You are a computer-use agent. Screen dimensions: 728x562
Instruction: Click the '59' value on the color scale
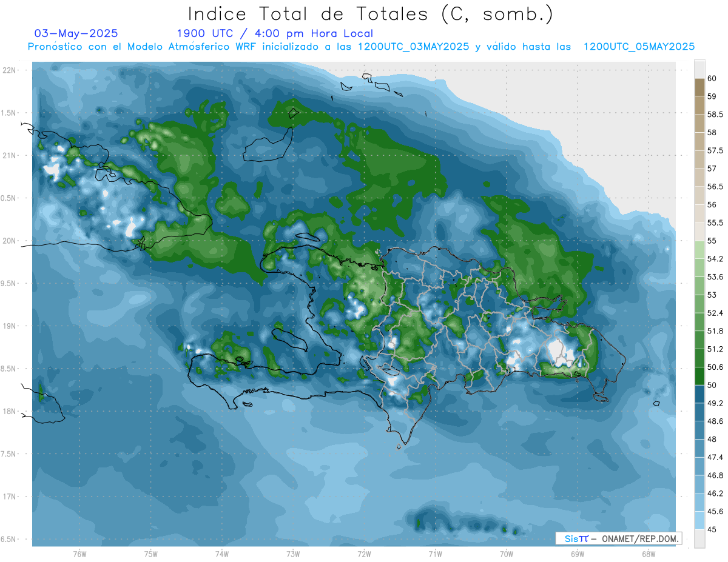(712, 96)
